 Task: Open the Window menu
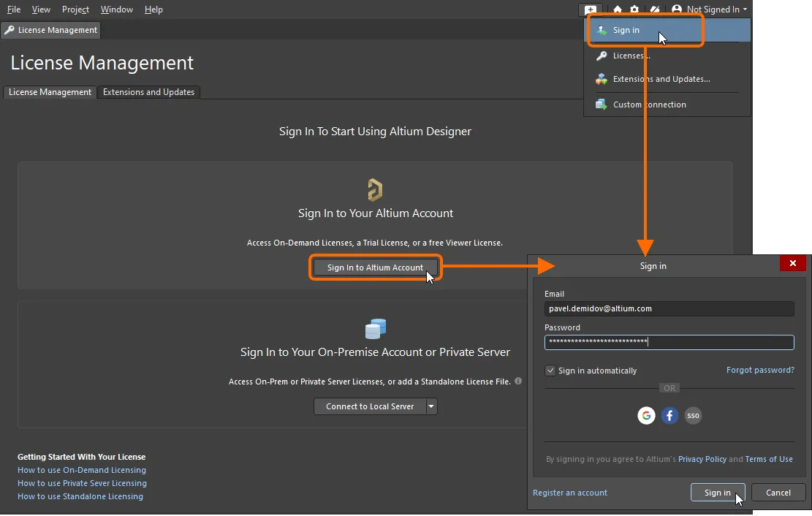pos(116,10)
